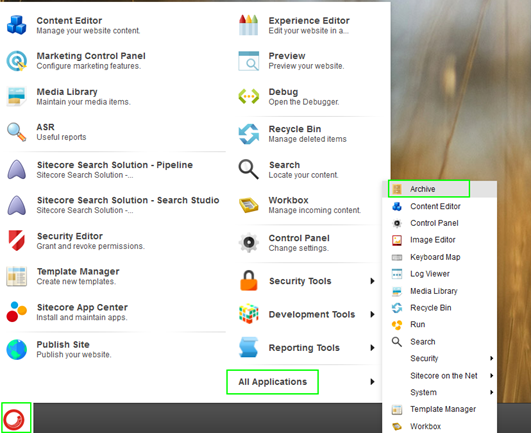Open Security Editor shield icon
Viewport: 531px width, 433px height.
tap(16, 240)
